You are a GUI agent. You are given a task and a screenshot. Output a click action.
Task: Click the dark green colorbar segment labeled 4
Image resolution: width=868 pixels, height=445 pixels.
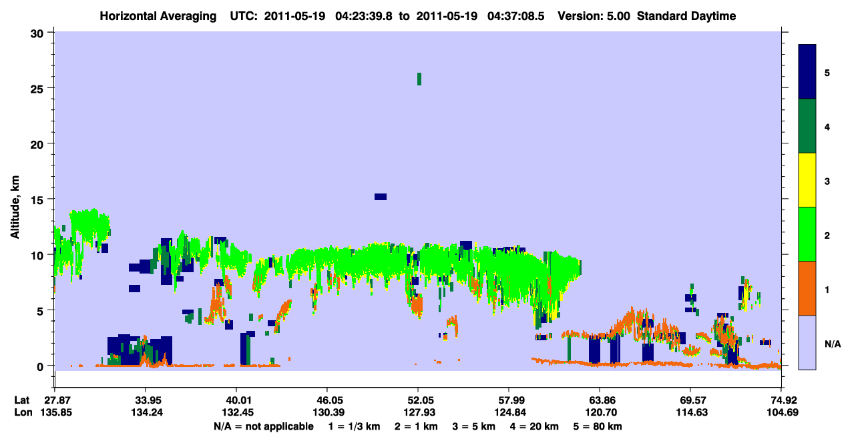(x=807, y=126)
